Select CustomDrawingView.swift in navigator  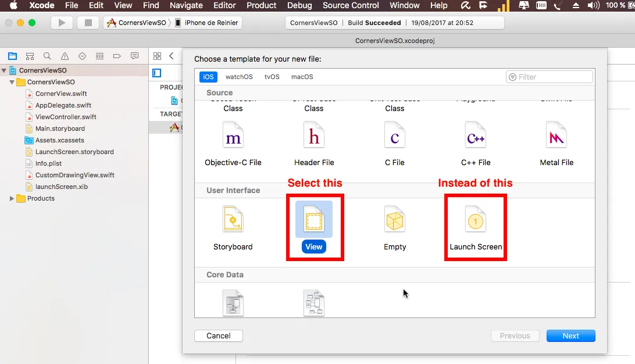pyautogui.click(x=74, y=176)
